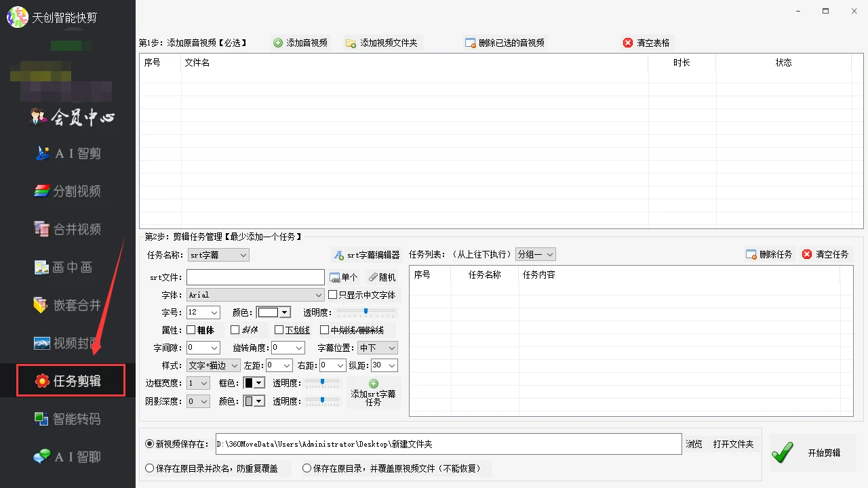Click green plus on 添加srt字幕任务
The width and height of the screenshot is (868, 488).
[374, 384]
